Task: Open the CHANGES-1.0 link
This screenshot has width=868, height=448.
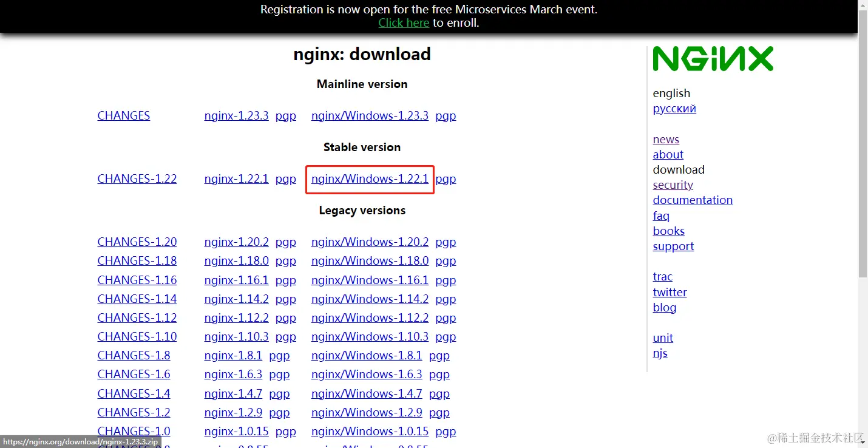Action: [134, 432]
